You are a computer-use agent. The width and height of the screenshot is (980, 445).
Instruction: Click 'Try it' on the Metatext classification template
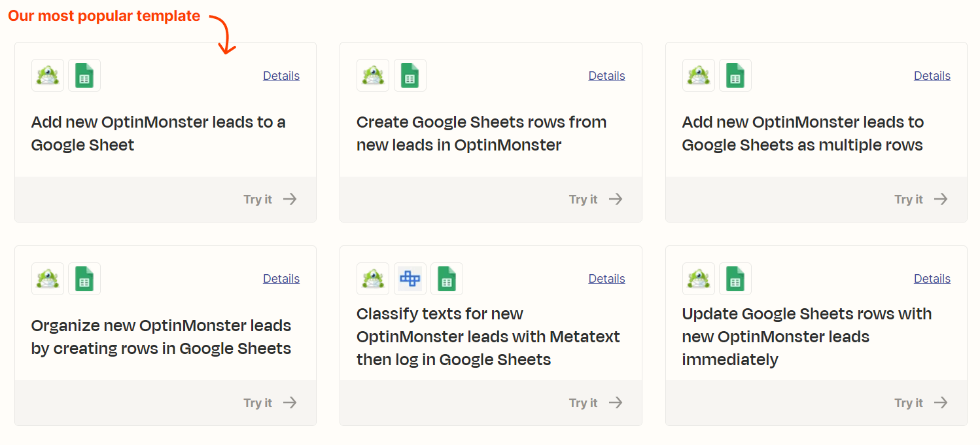click(x=583, y=402)
